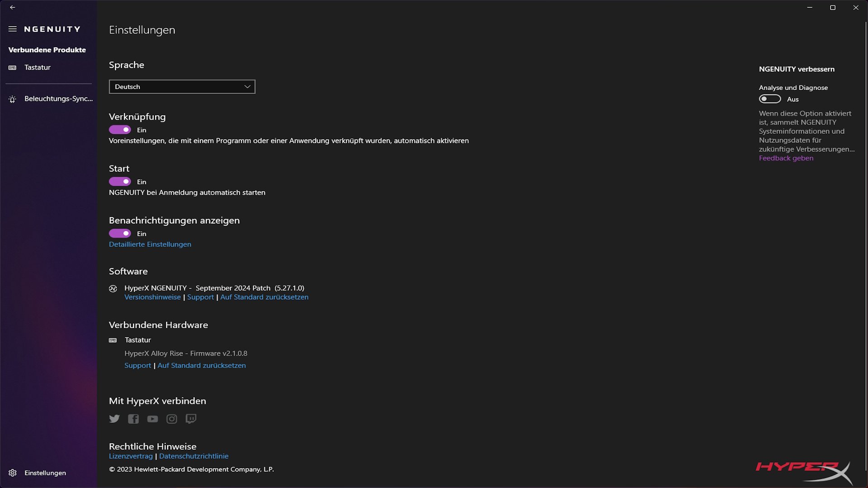
Task: Click the Verbundene Produkte heading
Action: [47, 50]
